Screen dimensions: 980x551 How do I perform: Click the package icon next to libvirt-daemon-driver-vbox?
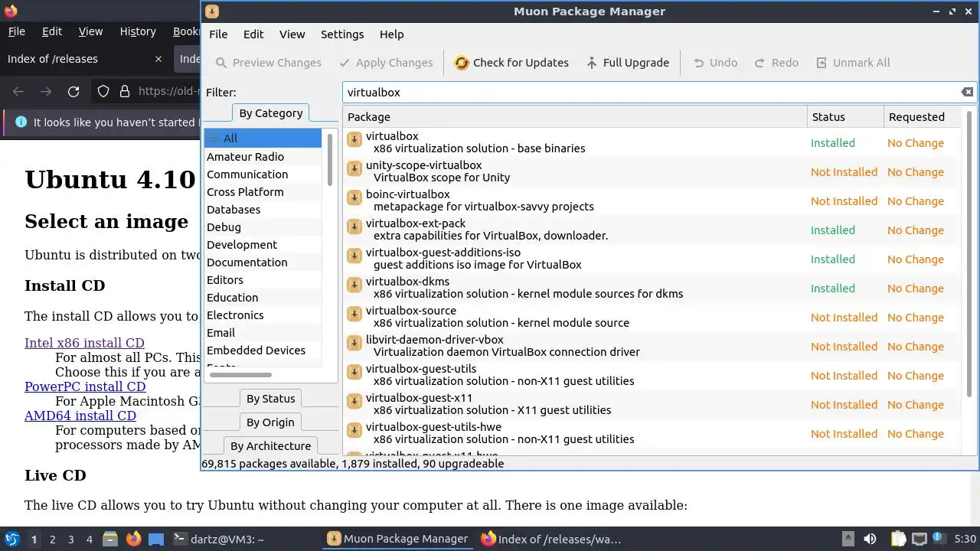pyautogui.click(x=354, y=343)
